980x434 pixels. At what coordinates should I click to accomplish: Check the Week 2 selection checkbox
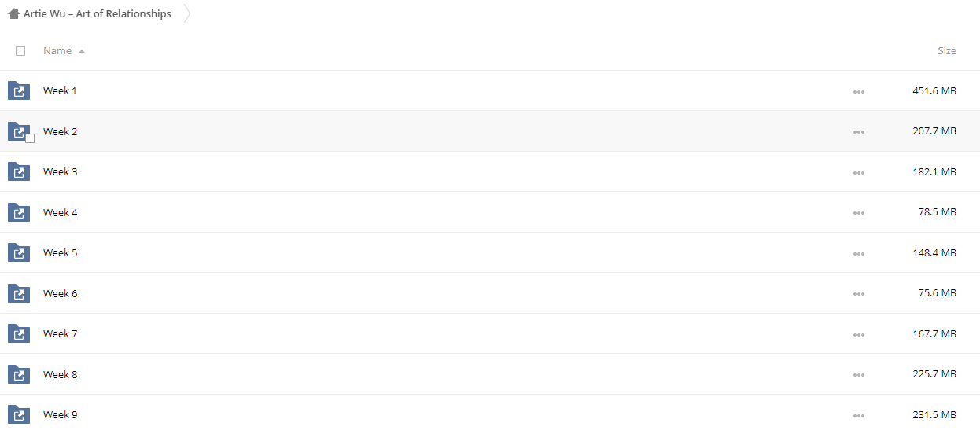click(30, 138)
